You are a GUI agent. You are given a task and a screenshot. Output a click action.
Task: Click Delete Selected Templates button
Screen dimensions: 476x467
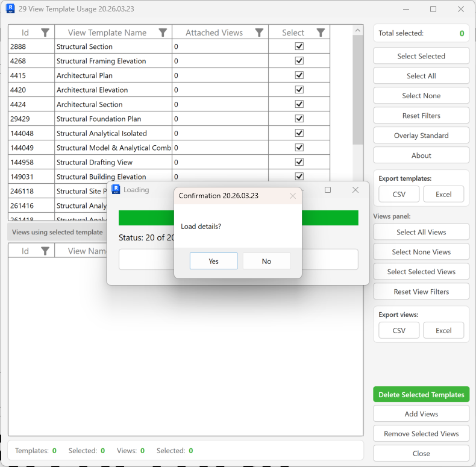click(x=421, y=395)
